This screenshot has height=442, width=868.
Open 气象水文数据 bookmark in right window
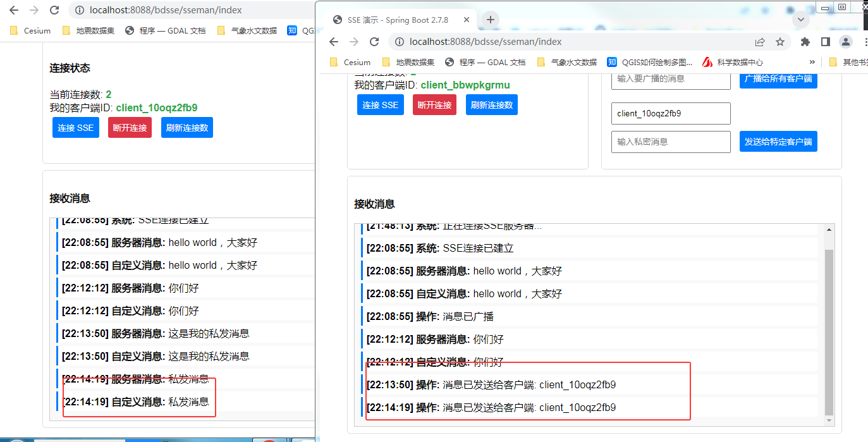[567, 62]
